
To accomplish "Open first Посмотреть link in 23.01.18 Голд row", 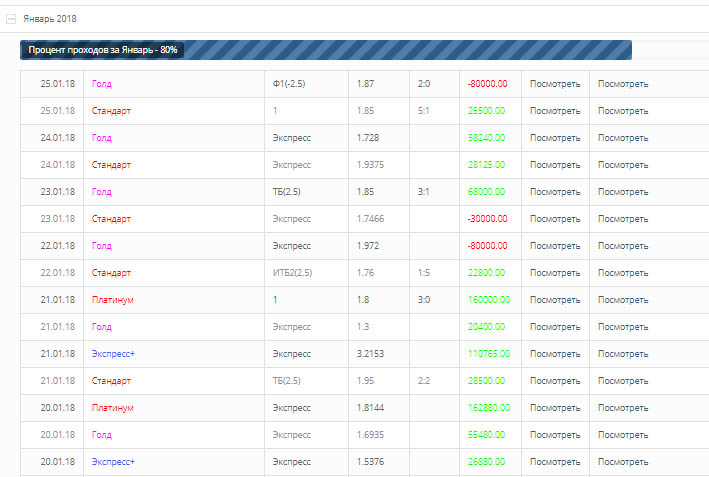I will pos(555,192).
